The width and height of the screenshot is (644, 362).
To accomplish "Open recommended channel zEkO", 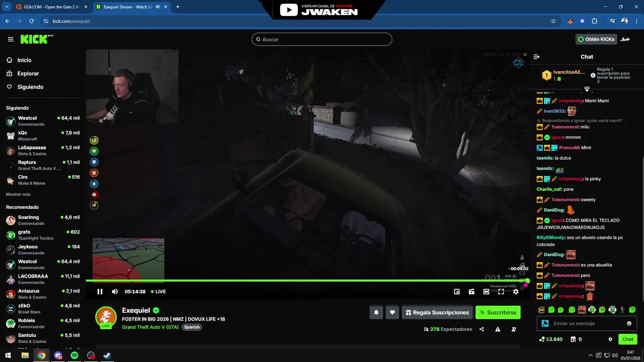I will (43, 308).
